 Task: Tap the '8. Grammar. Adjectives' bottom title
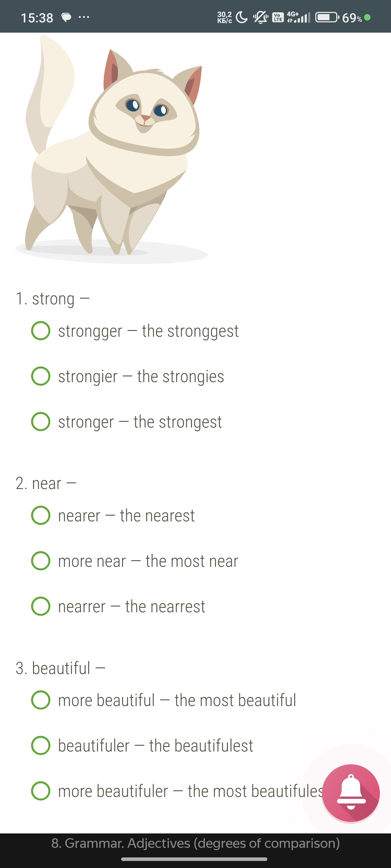point(195,843)
